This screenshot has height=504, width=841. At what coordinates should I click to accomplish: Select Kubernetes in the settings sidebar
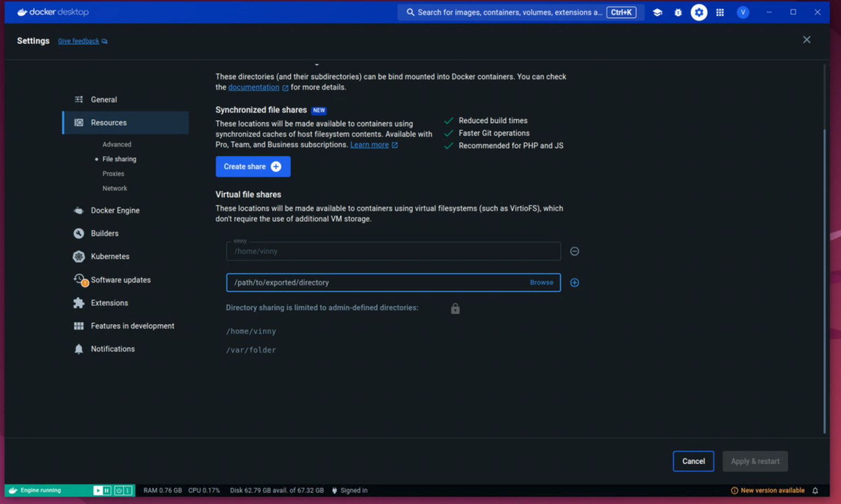click(110, 256)
